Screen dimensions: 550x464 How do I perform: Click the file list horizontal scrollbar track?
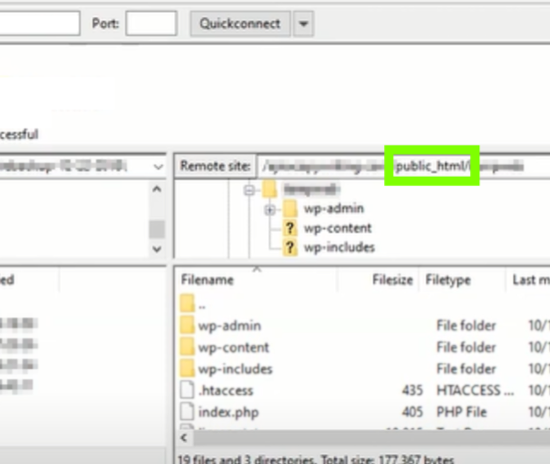(x=372, y=438)
